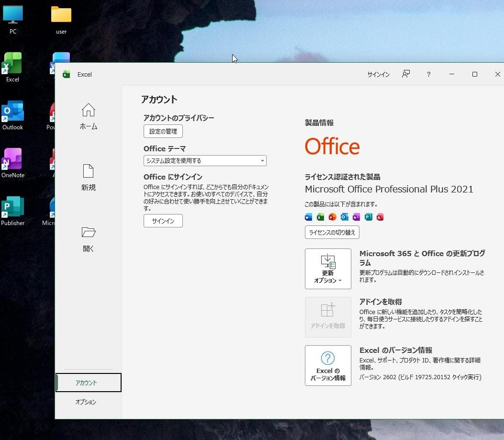Click the Excel icon in included products row

[321, 217]
